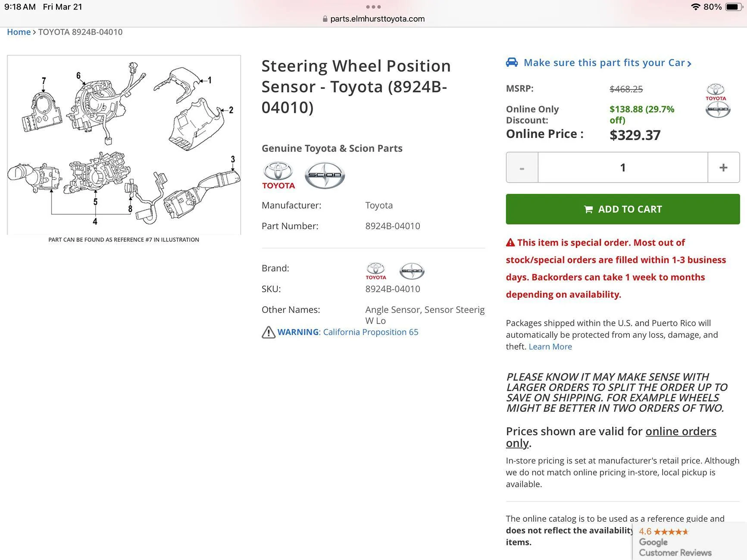Decrease quantity with the minus button

(522, 168)
